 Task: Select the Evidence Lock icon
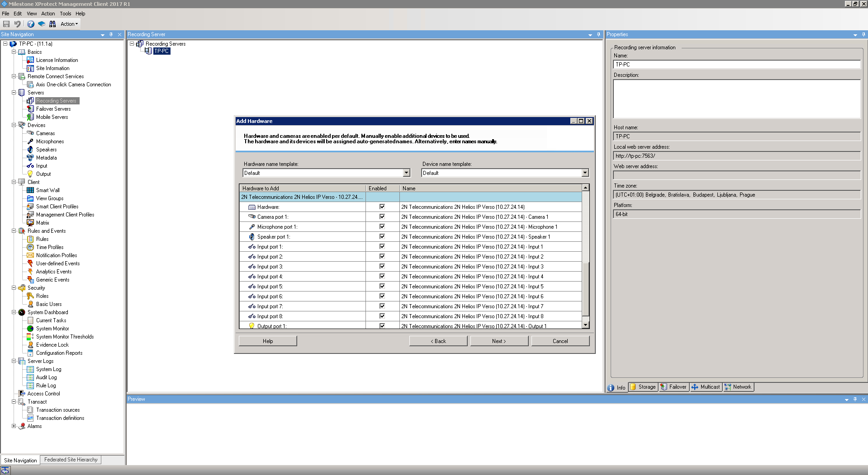coord(30,345)
